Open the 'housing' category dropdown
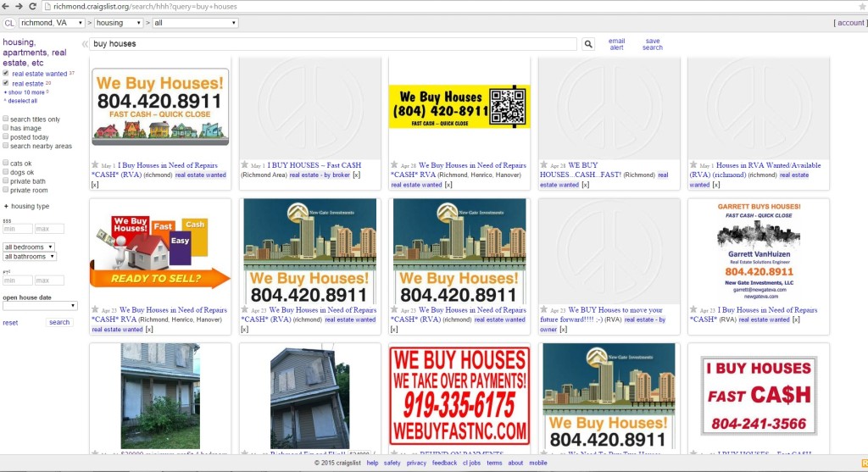 coord(119,23)
